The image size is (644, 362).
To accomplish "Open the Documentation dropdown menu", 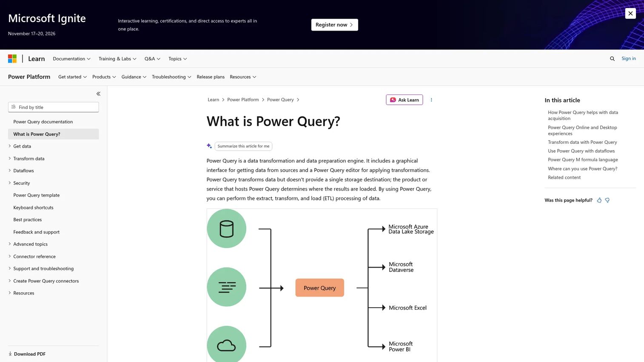I will [x=71, y=59].
